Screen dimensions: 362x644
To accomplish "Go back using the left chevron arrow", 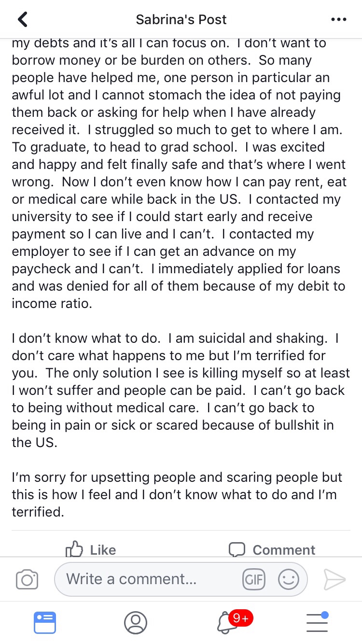I will click(22, 20).
